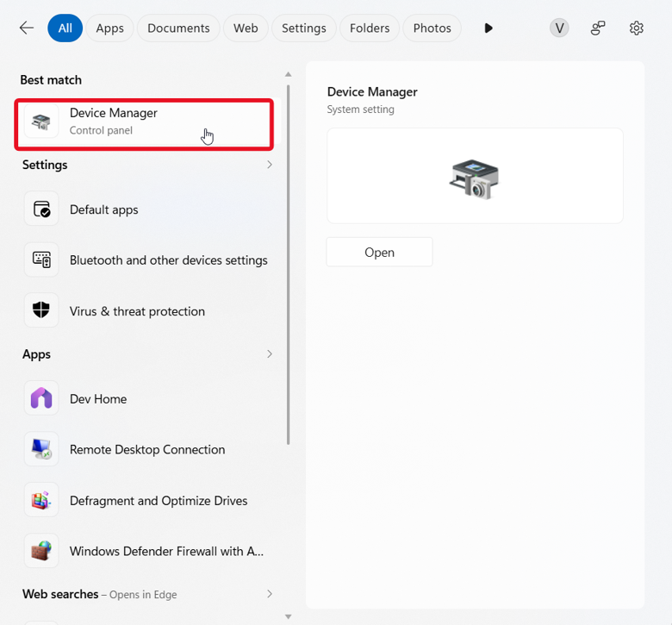Screen dimensions: 672x625
Task: Click the Default apps settings icon
Action: [x=41, y=209]
